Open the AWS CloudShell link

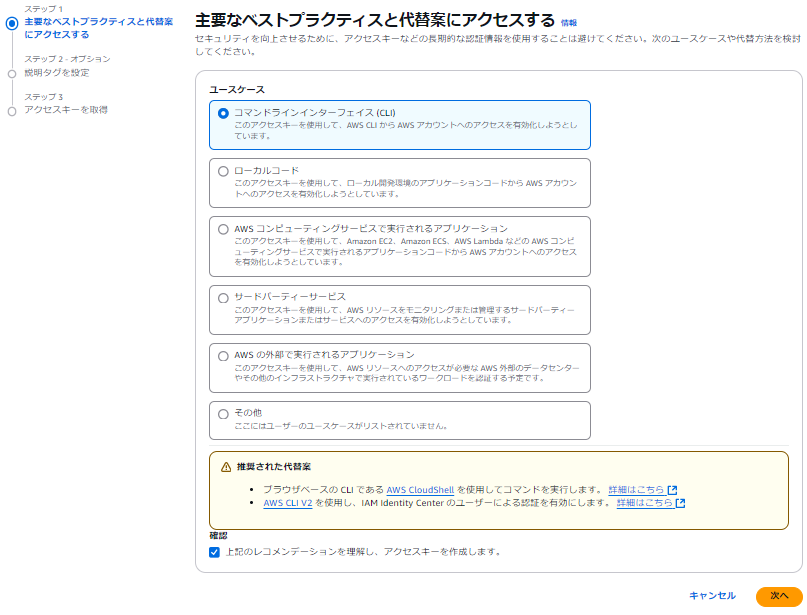pyautogui.click(x=420, y=490)
